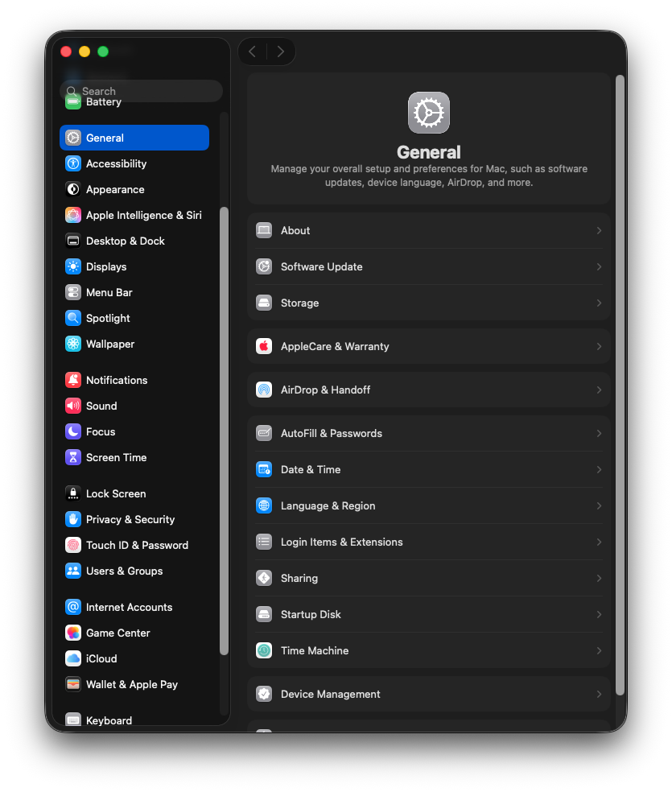The height and width of the screenshot is (792, 672).
Task: Go forward with the right arrow button
Action: pos(281,52)
